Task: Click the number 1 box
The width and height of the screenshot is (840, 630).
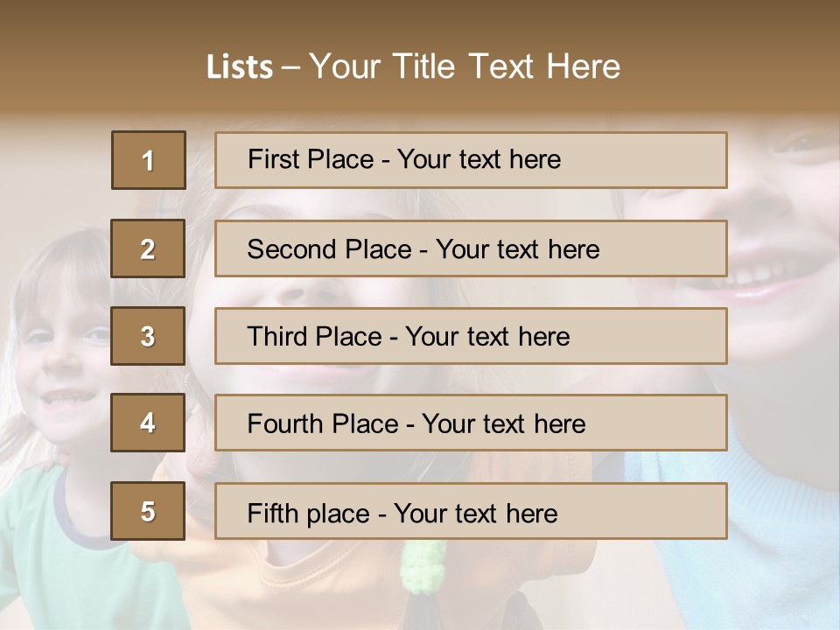Action: tap(149, 160)
